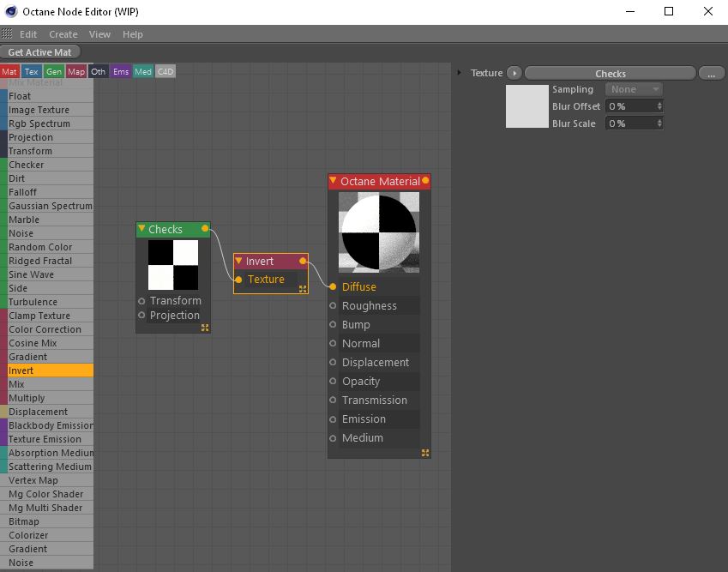Toggle the Mat node filter

click(x=9, y=72)
